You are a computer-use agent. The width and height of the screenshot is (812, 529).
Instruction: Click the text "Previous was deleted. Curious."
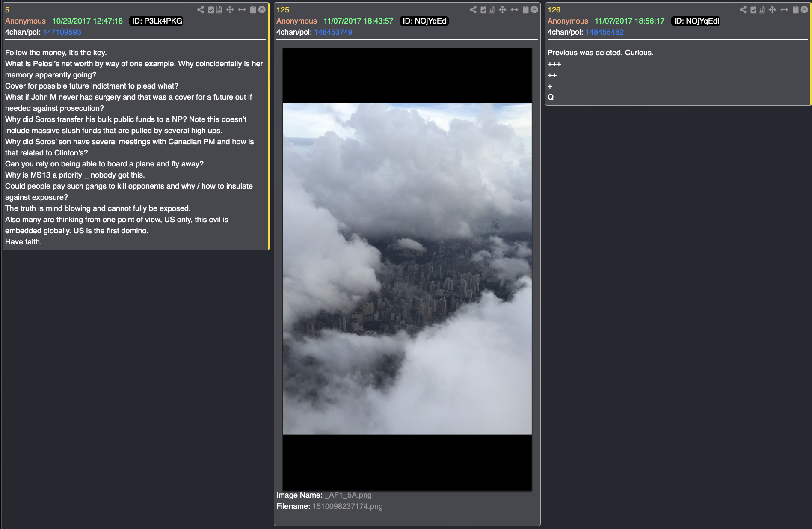(600, 53)
